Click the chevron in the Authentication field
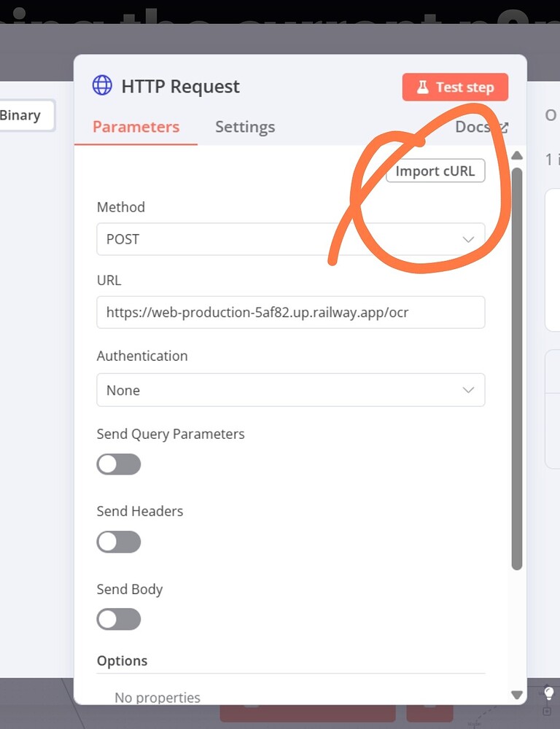Viewport: 560px width, 729px height. point(469,390)
